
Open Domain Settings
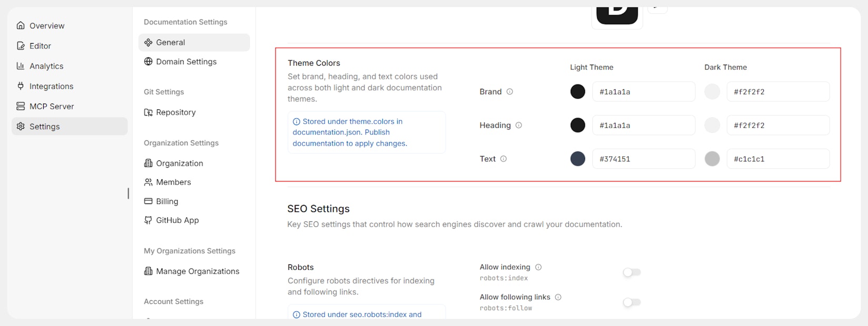point(186,62)
